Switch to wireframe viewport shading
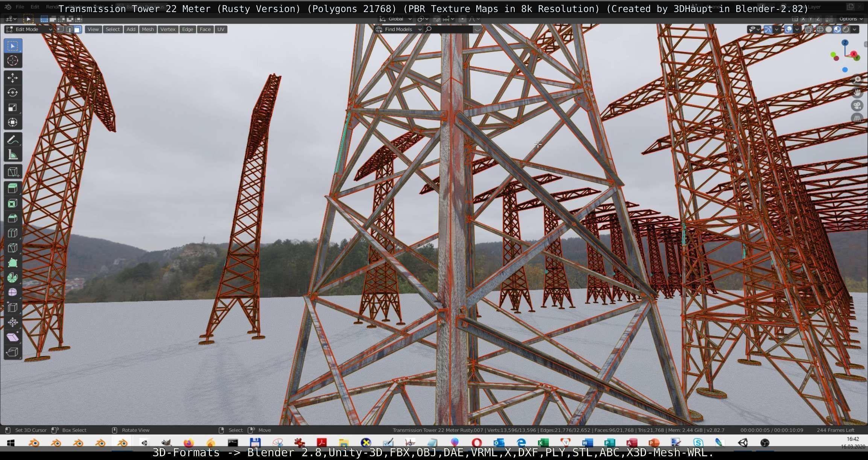Screen dimensions: 868x460 pos(820,29)
